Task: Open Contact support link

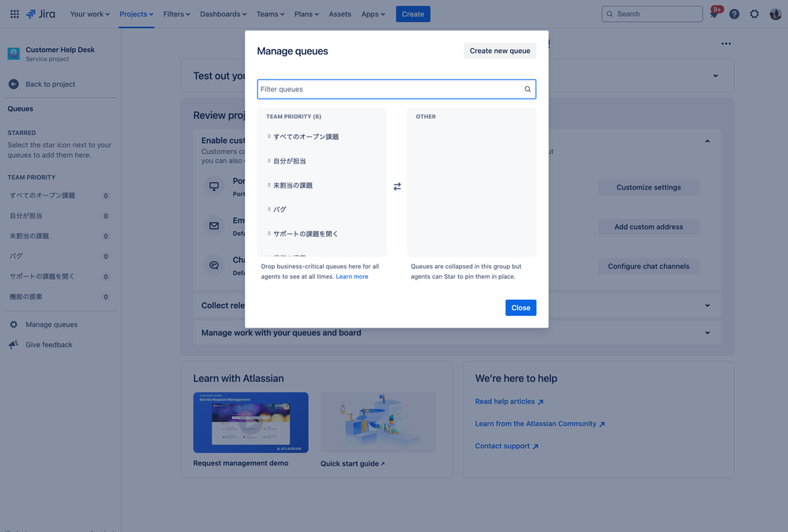Action: click(x=507, y=446)
